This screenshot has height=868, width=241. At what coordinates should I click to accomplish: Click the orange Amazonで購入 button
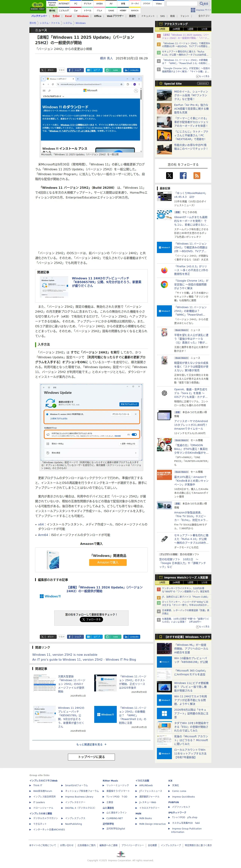[x=108, y=562]
